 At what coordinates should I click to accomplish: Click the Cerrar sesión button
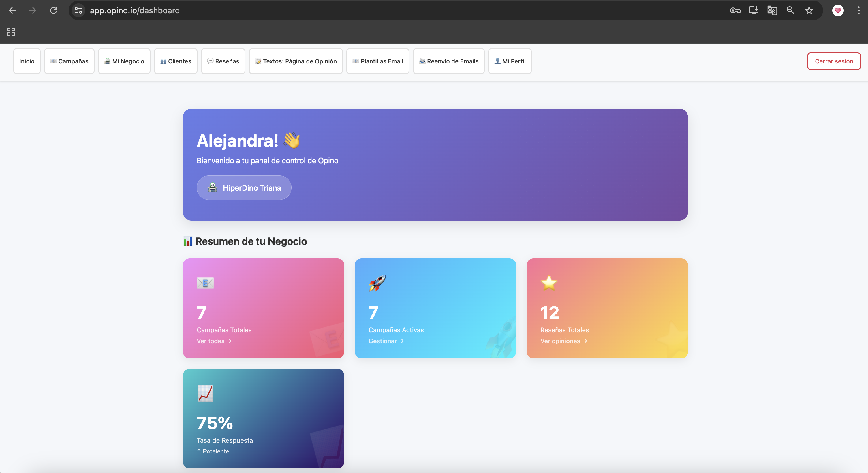click(834, 61)
